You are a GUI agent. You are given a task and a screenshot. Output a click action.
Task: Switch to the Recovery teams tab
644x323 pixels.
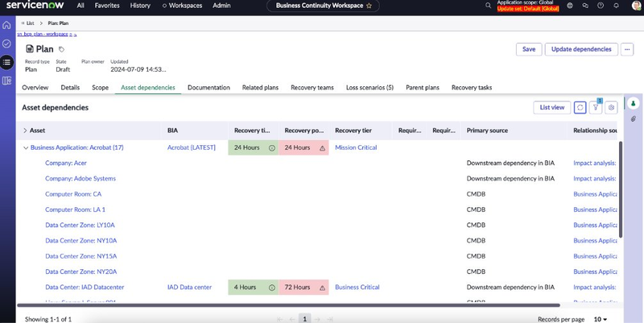[312, 88]
